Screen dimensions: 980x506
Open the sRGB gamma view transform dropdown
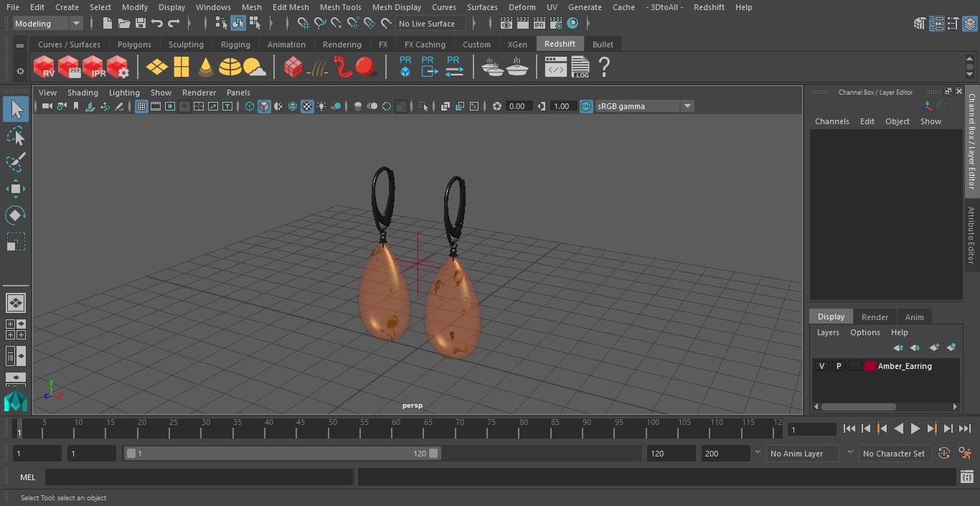click(x=644, y=106)
